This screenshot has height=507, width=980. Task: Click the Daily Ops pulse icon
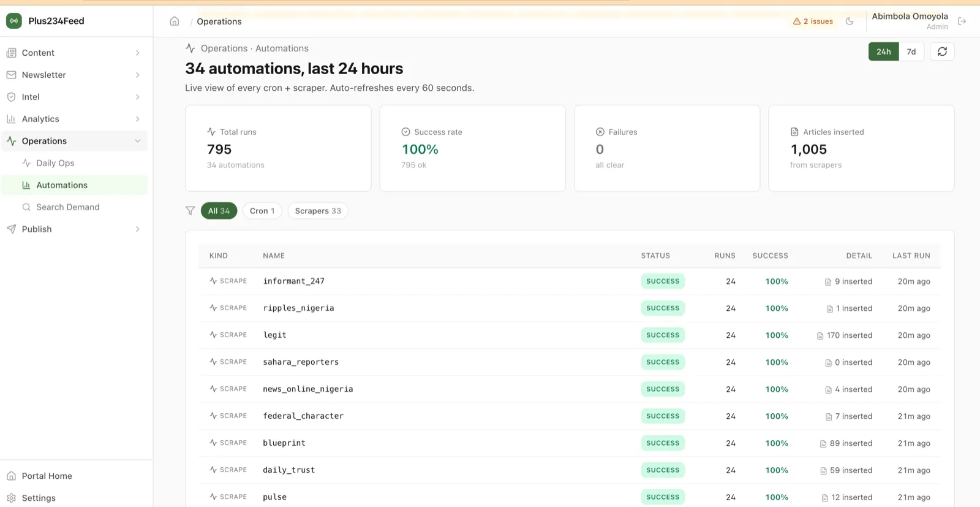[x=26, y=163]
